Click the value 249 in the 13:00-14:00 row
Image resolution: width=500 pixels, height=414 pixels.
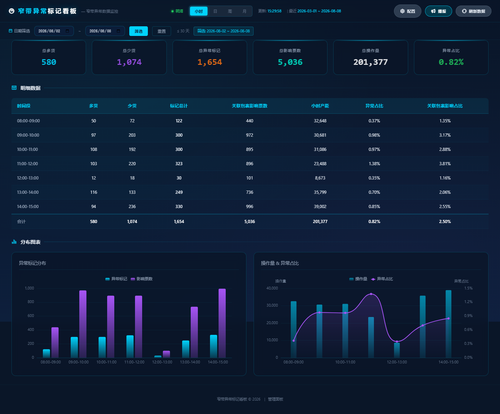click(179, 192)
